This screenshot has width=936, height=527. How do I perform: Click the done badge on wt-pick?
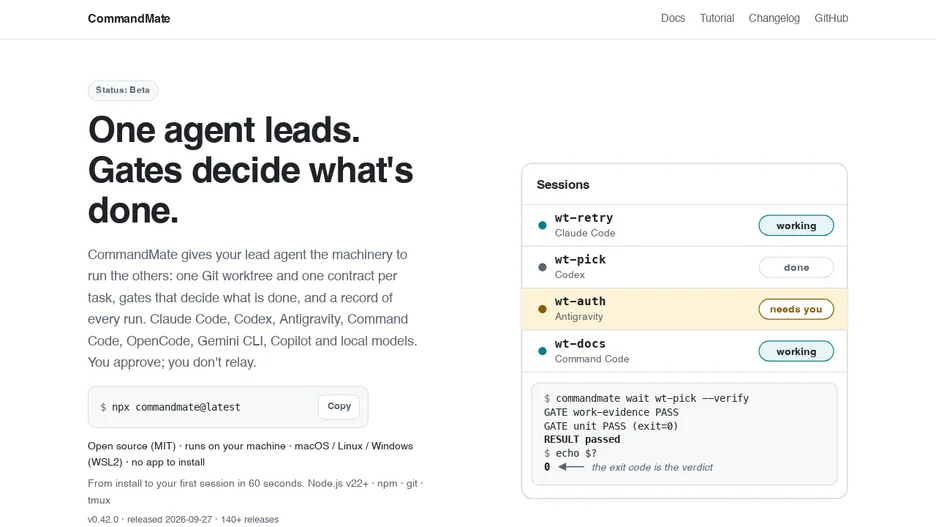pos(796,267)
